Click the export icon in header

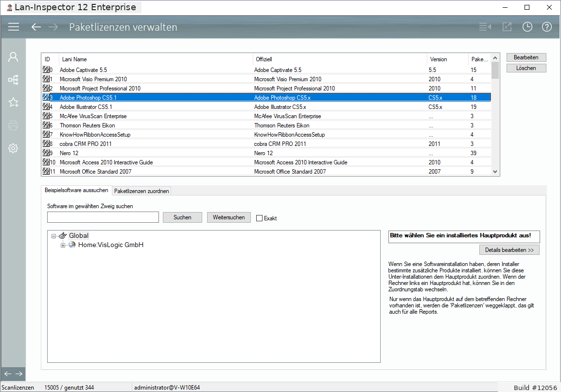[x=507, y=27]
